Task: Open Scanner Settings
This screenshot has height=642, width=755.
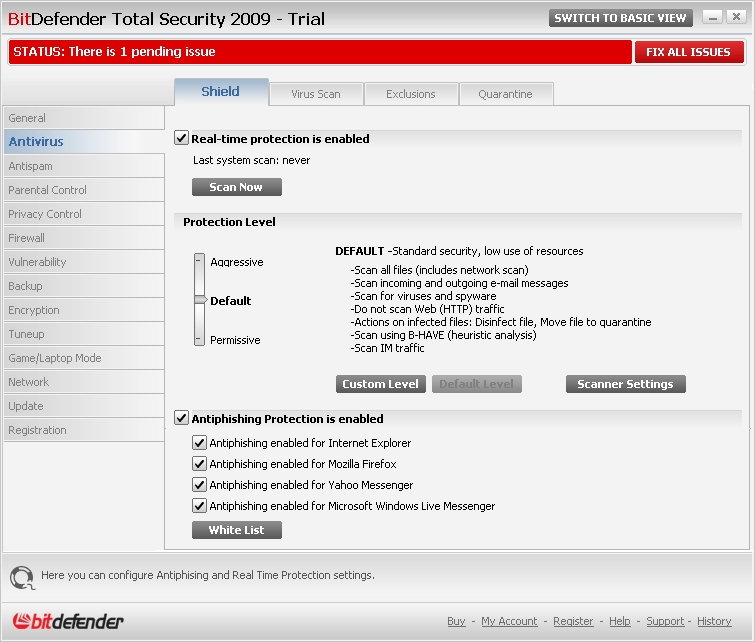Action: click(625, 384)
